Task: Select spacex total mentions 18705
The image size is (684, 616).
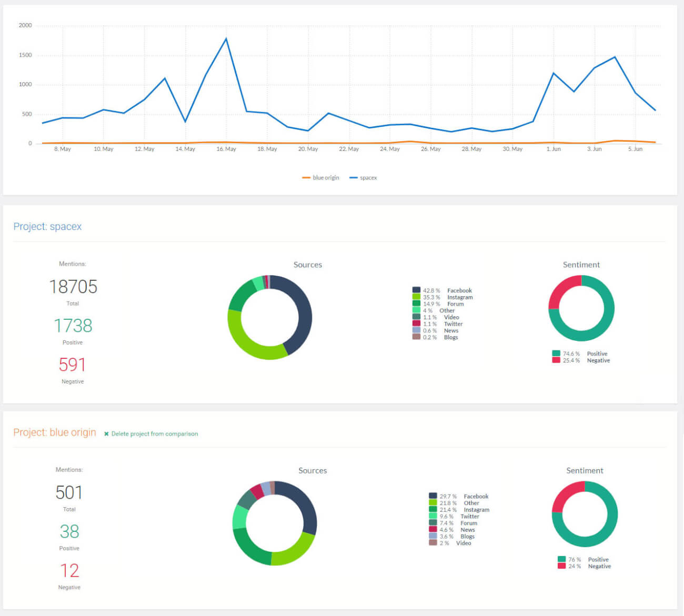Action: click(73, 287)
